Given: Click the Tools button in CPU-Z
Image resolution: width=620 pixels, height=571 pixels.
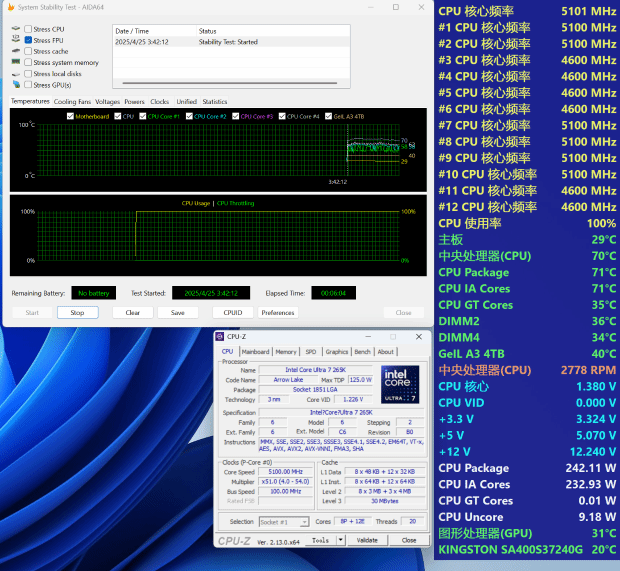Looking at the screenshot, I should click(320, 540).
